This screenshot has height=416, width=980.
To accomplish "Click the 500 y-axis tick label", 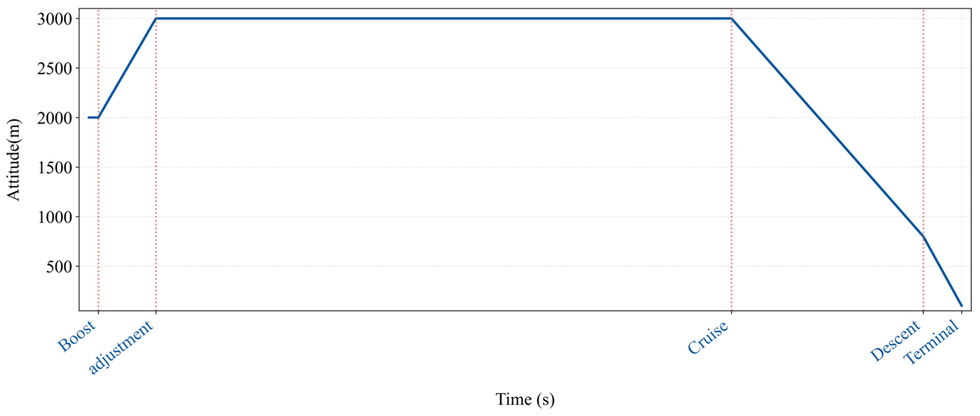I will 59,267.
